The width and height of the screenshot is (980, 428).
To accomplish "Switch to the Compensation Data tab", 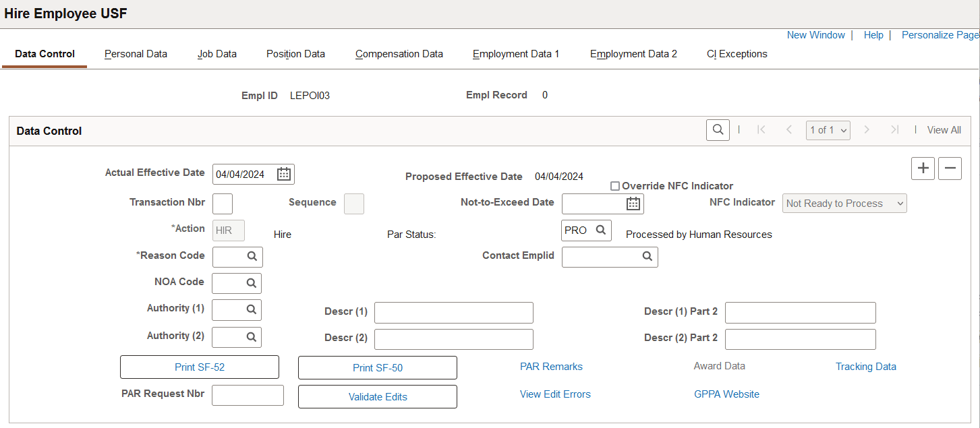I will tap(399, 54).
